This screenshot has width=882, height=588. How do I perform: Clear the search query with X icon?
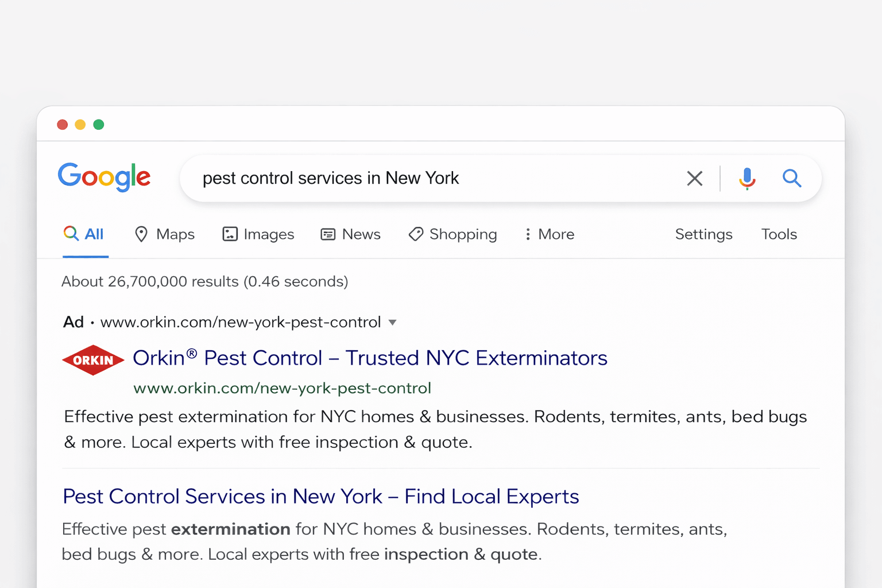[x=695, y=179]
